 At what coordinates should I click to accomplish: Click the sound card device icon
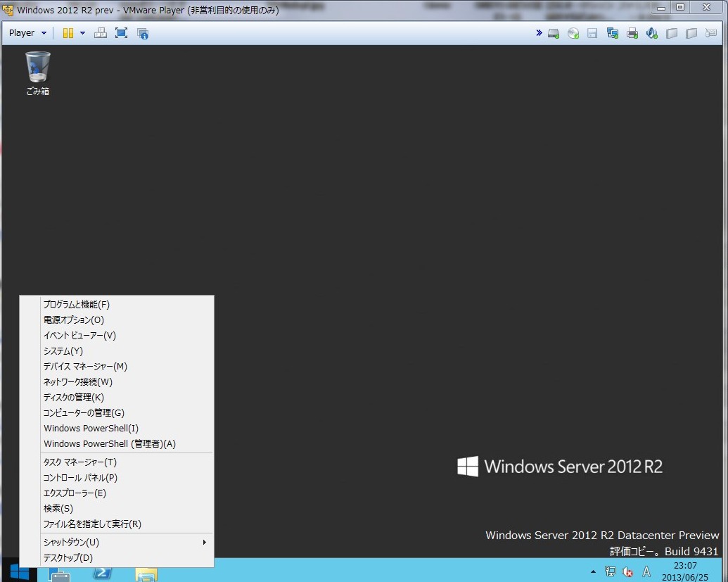pos(651,32)
